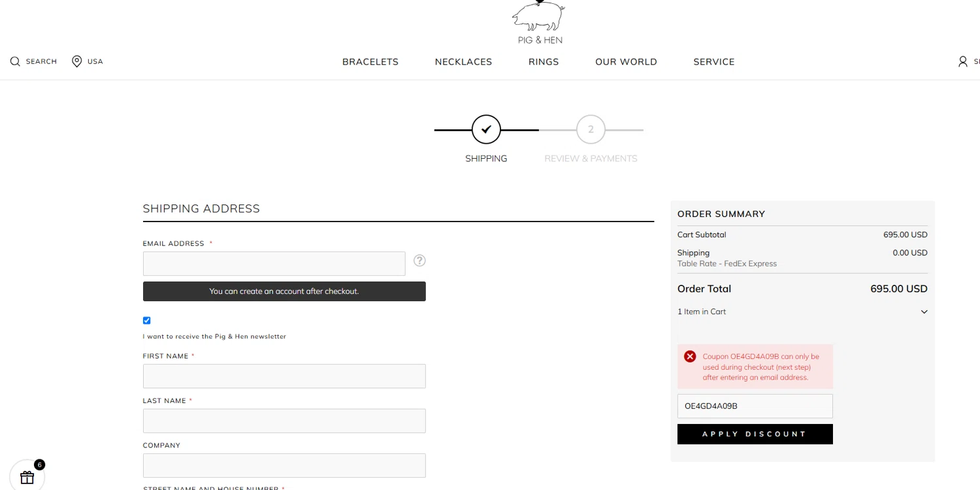
Task: Click the USA country selector text
Action: click(95, 61)
